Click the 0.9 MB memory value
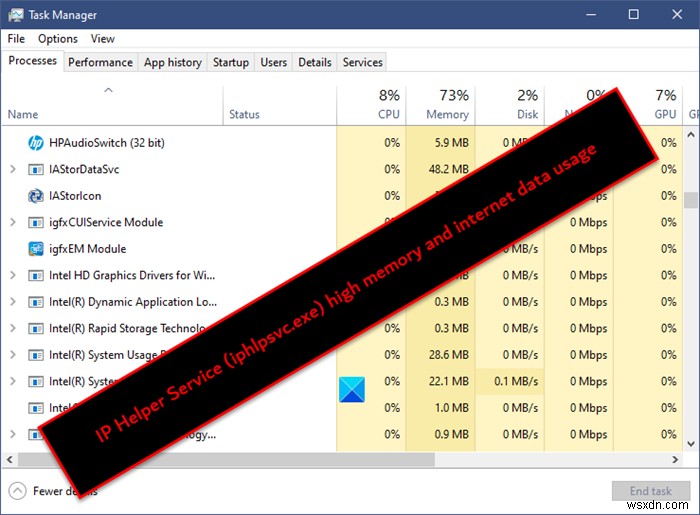This screenshot has height=515, width=700. [451, 434]
